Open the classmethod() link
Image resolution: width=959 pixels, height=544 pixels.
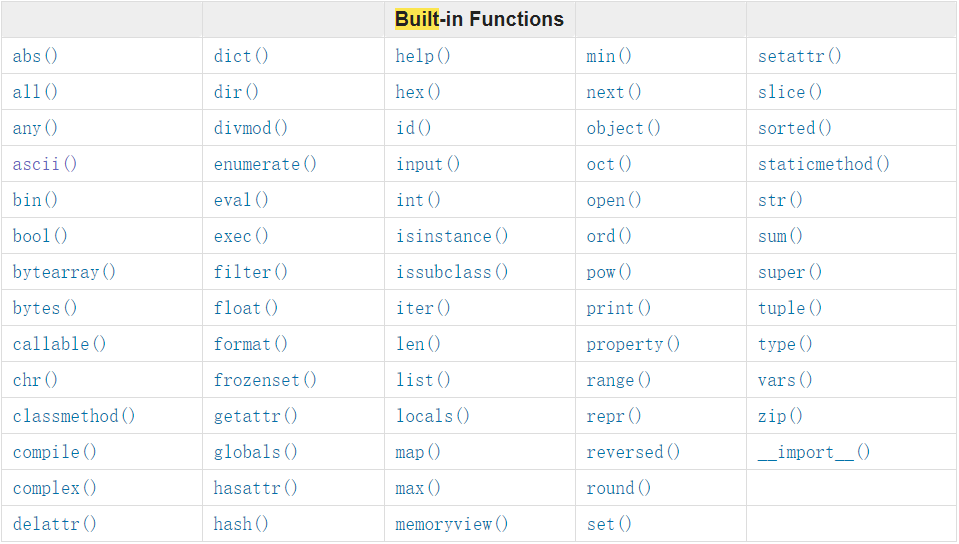click(74, 416)
